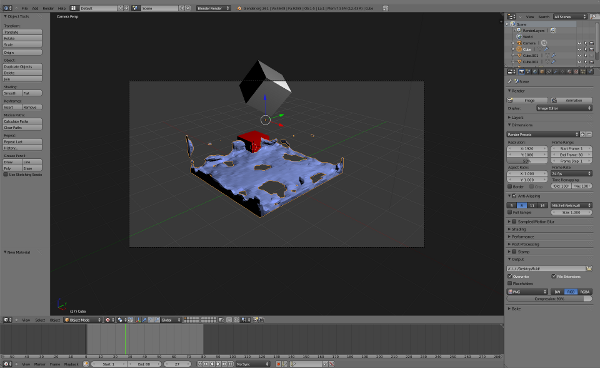This screenshot has height=368, width=600.
Task: Expand the Performance panel
Action: point(522,237)
